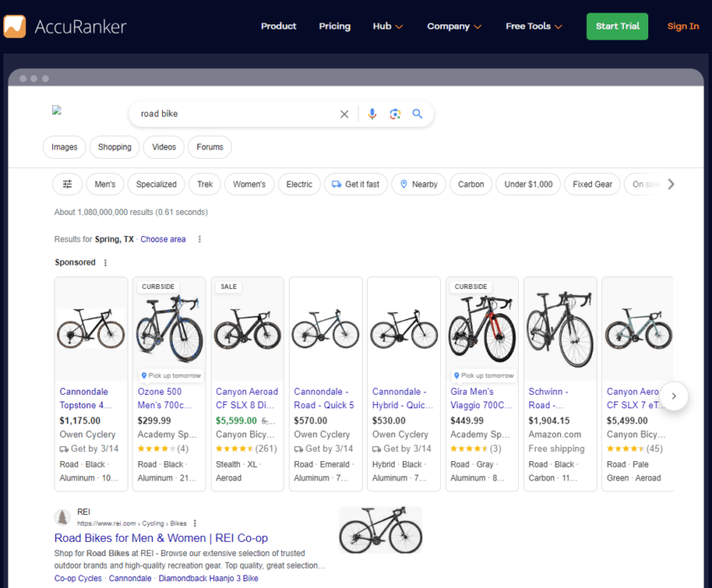Viewport: 712px width, 588px height.
Task: Click inside the search input field
Action: 235,114
